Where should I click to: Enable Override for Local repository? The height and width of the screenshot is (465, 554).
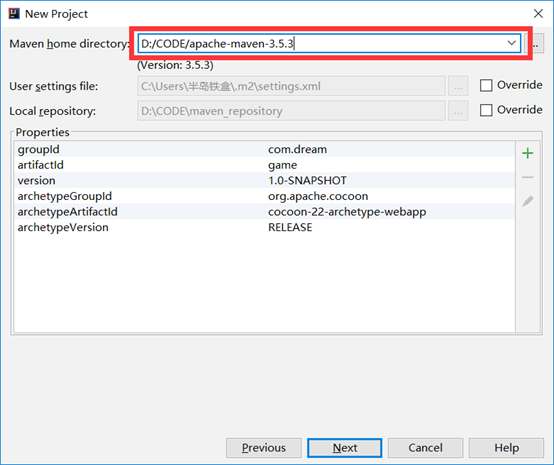pyautogui.click(x=486, y=110)
